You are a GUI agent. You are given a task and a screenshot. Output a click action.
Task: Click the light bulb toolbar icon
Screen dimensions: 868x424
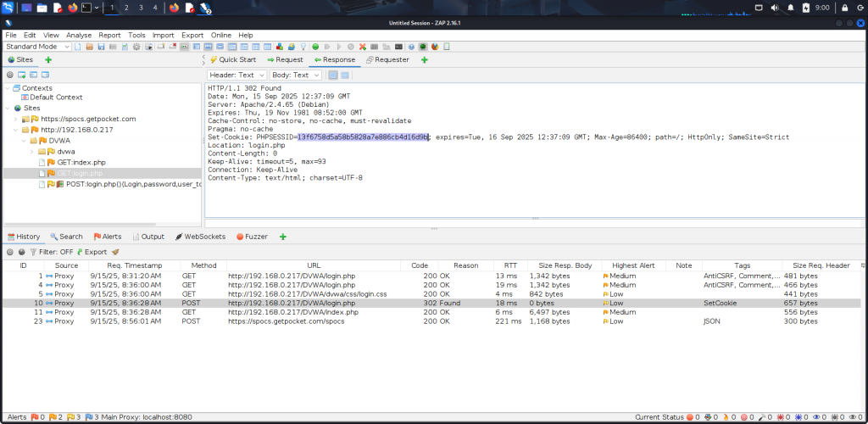pos(303,47)
